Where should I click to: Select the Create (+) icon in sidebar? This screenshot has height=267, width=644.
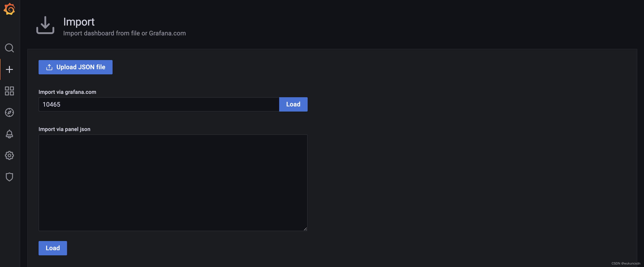[x=9, y=69]
